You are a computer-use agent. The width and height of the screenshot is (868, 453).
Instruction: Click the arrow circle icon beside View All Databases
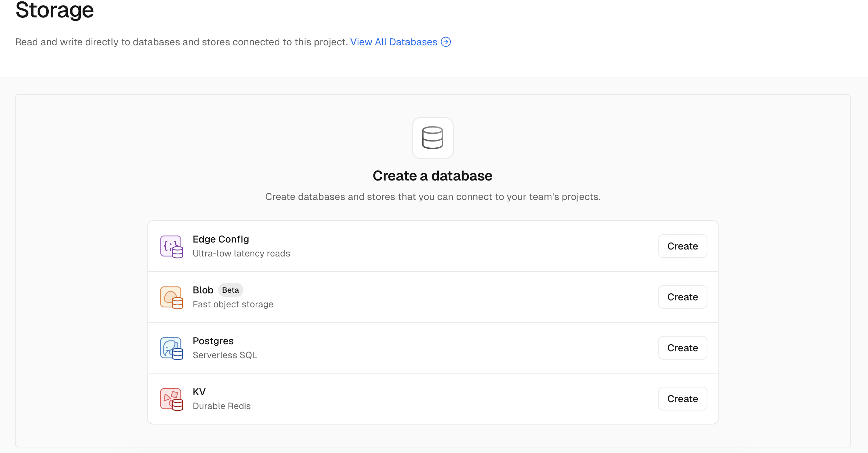pos(446,42)
